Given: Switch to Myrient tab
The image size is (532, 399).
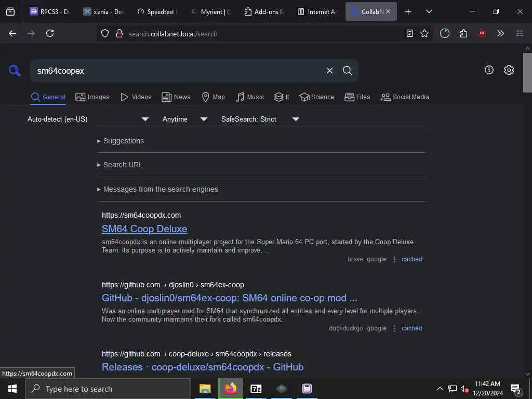Looking at the screenshot, I should [210, 11].
